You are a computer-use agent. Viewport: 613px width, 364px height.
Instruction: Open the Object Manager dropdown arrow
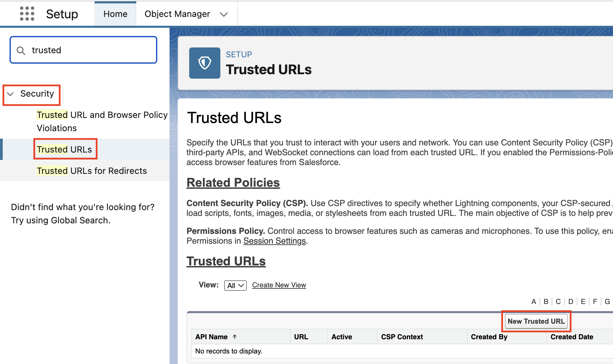(x=224, y=14)
